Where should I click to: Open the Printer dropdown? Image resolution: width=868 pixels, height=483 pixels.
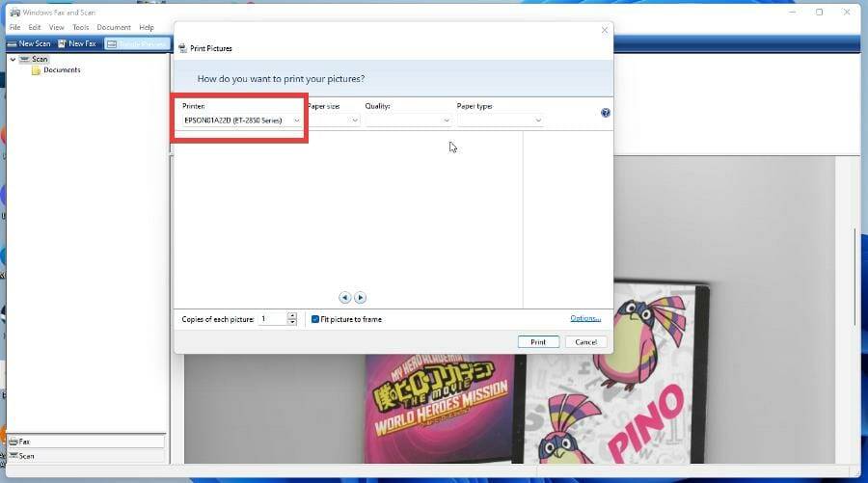coord(242,121)
